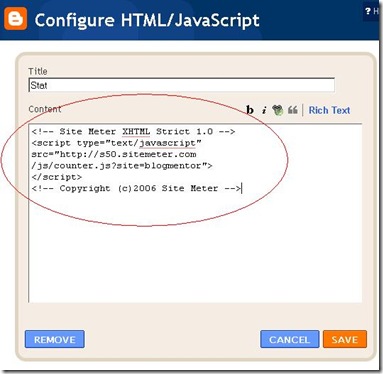Open help via the question mark
This screenshot has height=374, width=383.
point(368,11)
